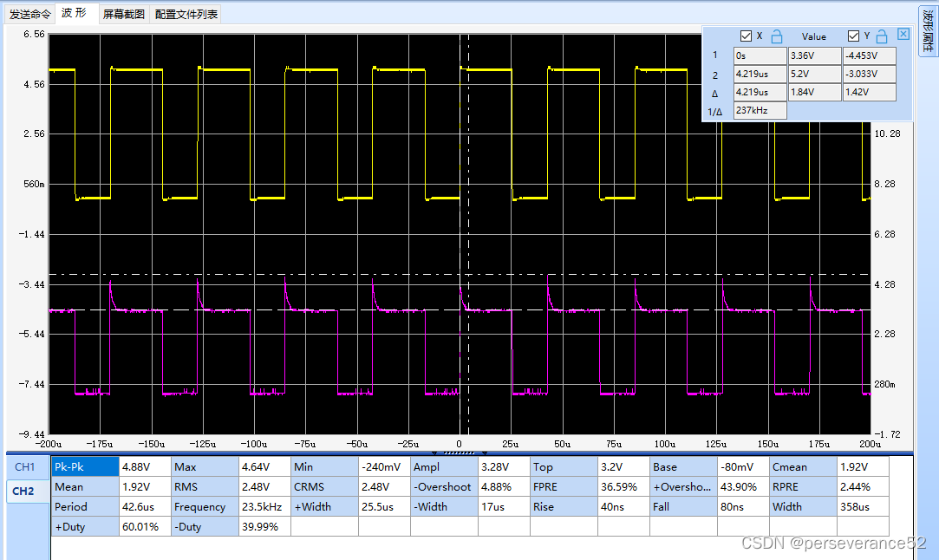The height and width of the screenshot is (560, 939).
Task: Click cursor 1 Value field 3.36V
Action: [814, 55]
